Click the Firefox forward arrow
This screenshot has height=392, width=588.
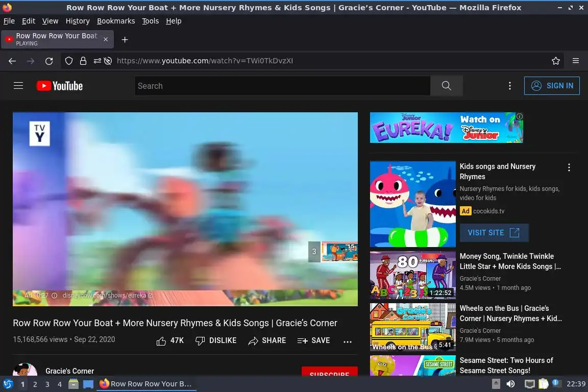coord(31,61)
